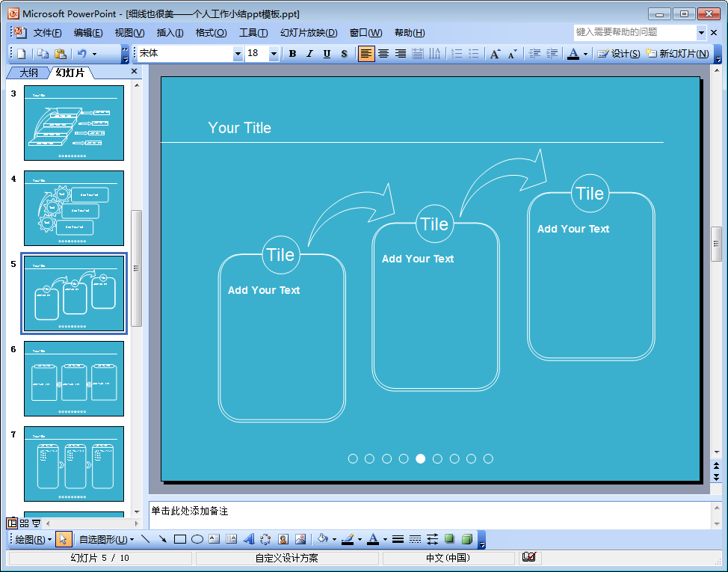The height and width of the screenshot is (572, 728).
Task: Click the 新幻灯片(N) new slide button
Action: pos(677,54)
